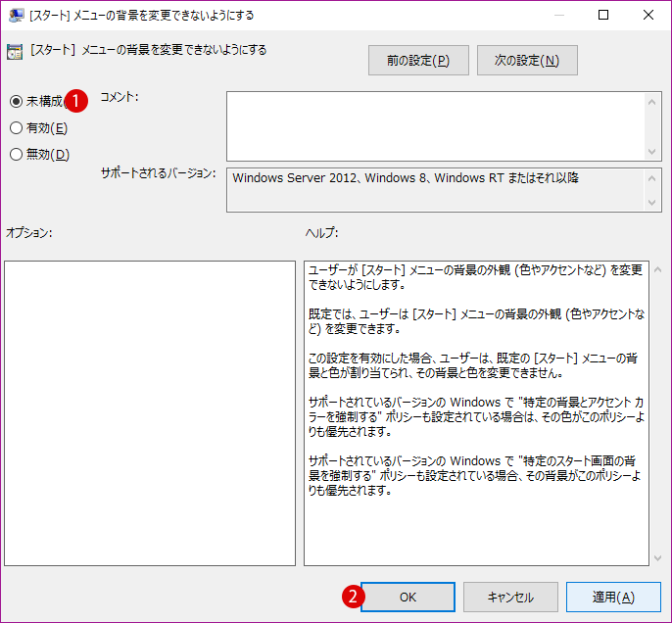The height and width of the screenshot is (623, 672).
Task: Click the comment box scroll down arrow
Action: pos(652,152)
